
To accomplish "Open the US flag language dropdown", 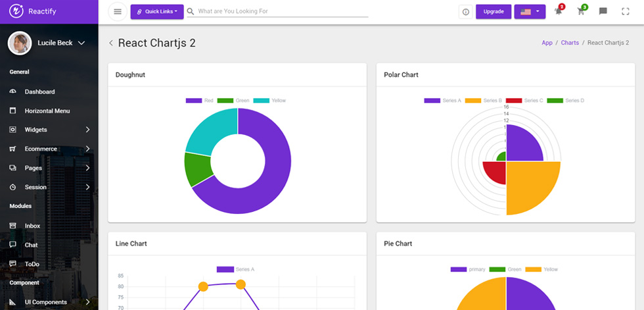I will [530, 11].
